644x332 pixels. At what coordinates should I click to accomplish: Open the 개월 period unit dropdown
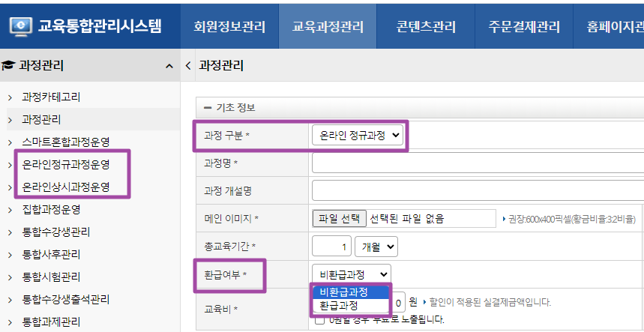tap(379, 246)
